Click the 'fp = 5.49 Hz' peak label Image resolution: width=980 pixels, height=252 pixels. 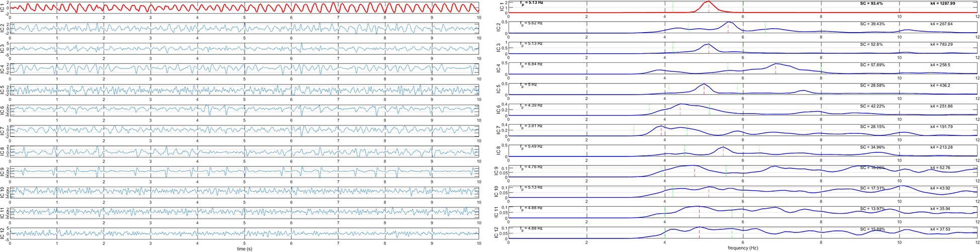pyautogui.click(x=531, y=147)
